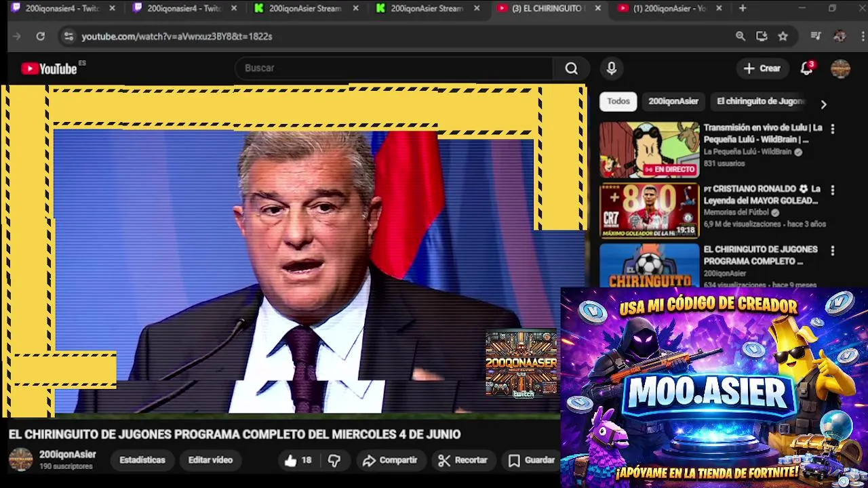Click the video title below the player

(x=235, y=434)
